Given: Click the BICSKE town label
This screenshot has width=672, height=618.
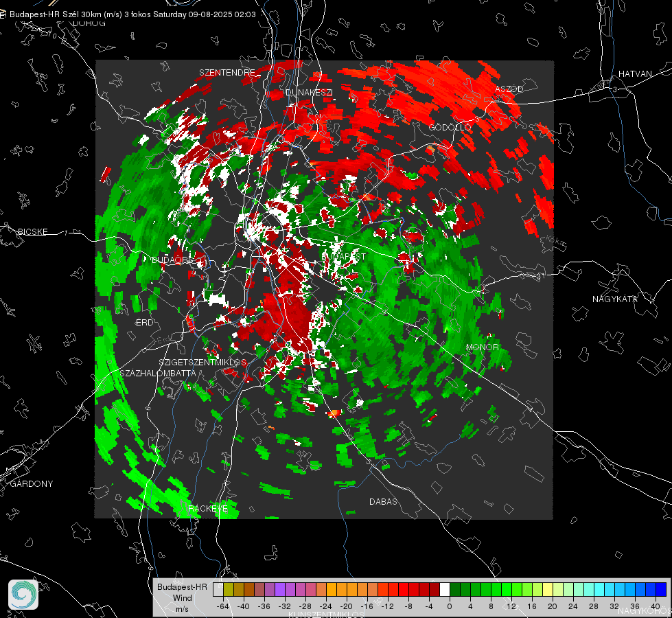Looking at the screenshot, I should point(32,231).
